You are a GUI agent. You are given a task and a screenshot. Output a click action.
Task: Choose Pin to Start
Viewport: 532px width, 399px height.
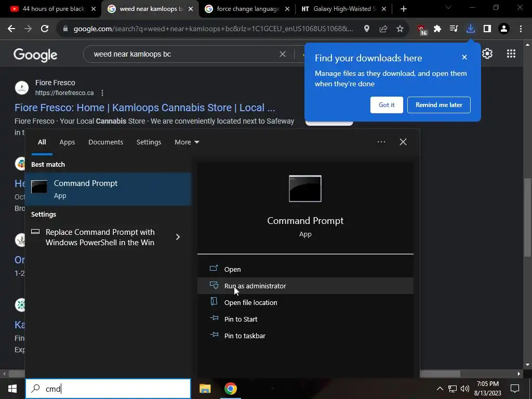pyautogui.click(x=305, y=319)
